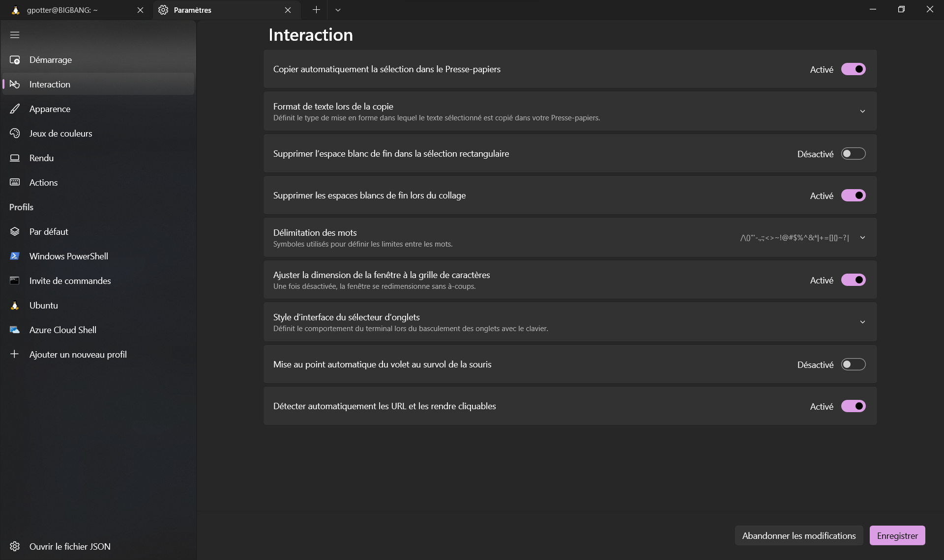944x560 pixels.
Task: Enable trailing whitespace removal in rectangular selection
Action: click(x=853, y=154)
